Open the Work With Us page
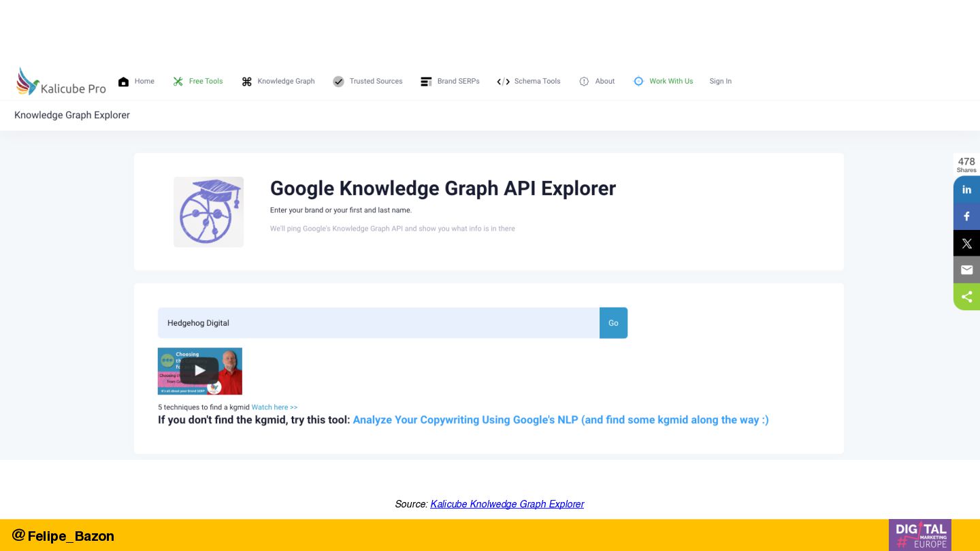 click(671, 81)
